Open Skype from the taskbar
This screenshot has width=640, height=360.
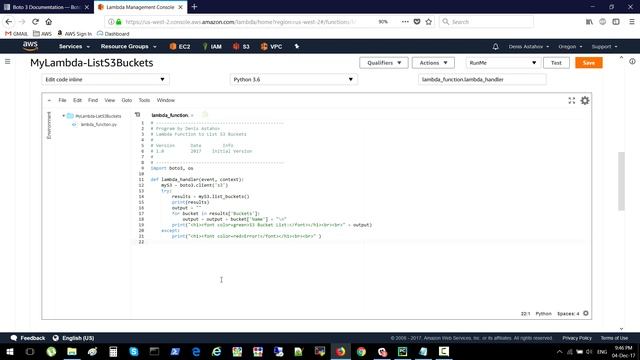coord(133,351)
